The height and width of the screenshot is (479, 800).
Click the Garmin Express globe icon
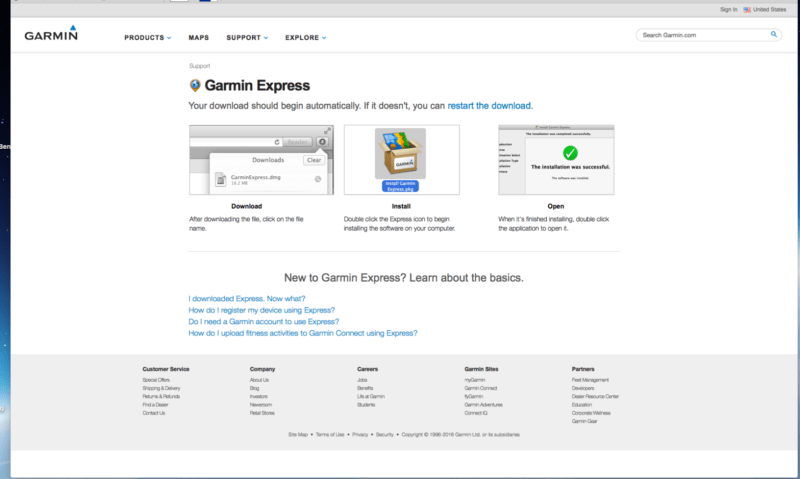pyautogui.click(x=195, y=85)
